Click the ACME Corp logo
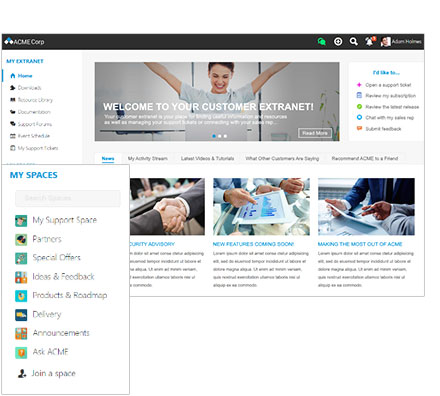The width and height of the screenshot is (440, 396). [24, 42]
